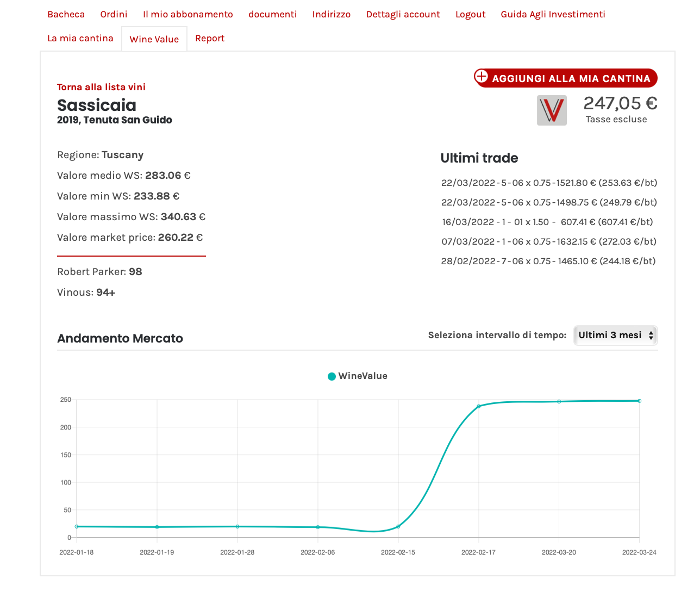Click the Vinous: 94+ rating
Screen dimensions: 700x597
coord(86,293)
